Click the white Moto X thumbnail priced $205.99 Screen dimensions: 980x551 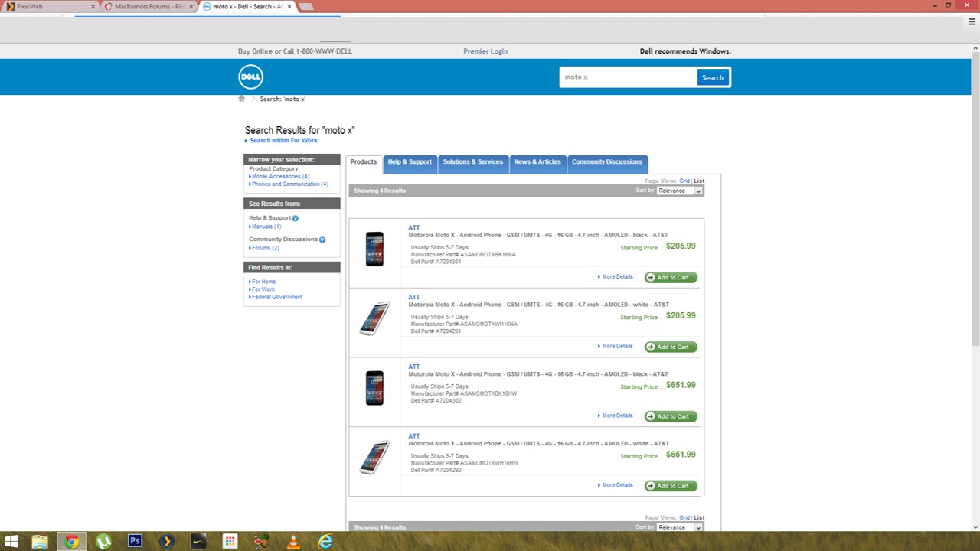(374, 318)
